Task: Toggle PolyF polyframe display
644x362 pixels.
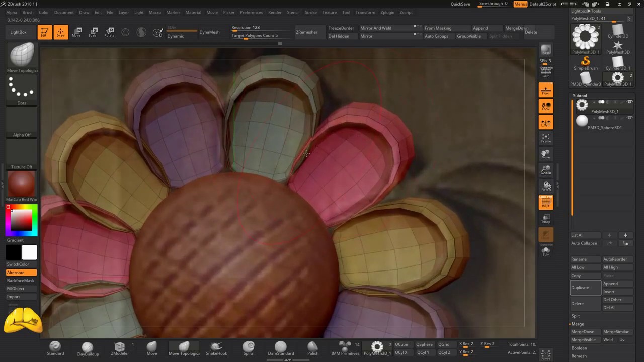Action: click(x=546, y=203)
